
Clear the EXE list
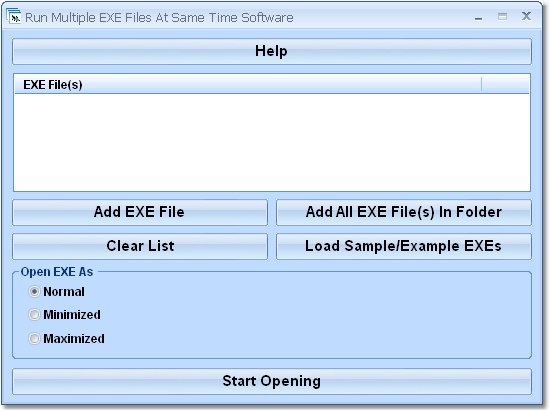(140, 246)
